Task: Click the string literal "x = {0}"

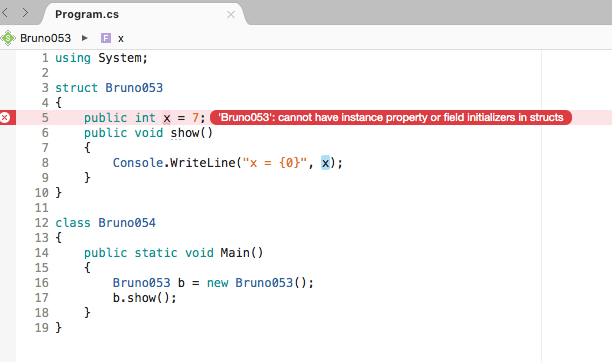Action: [x=275, y=163]
